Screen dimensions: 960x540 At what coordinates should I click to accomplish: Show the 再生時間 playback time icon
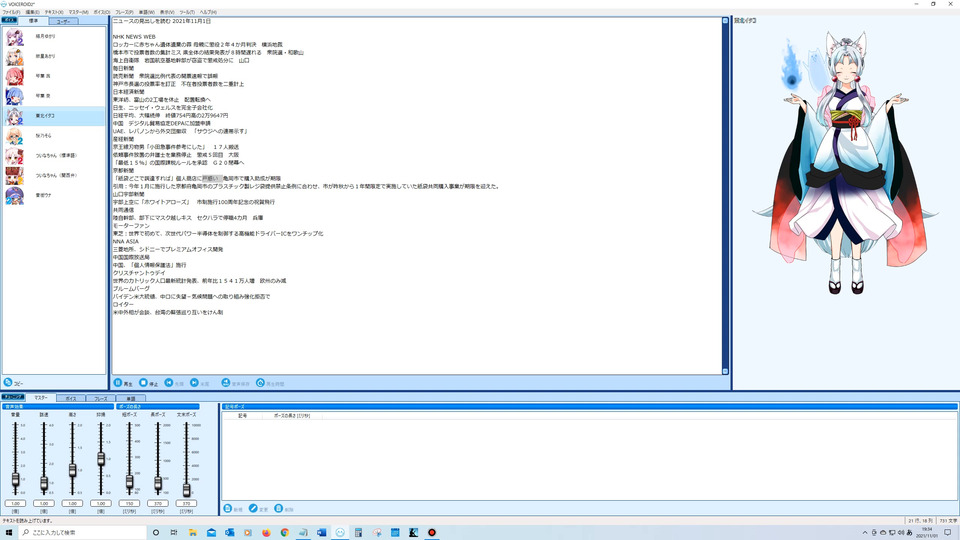260,383
